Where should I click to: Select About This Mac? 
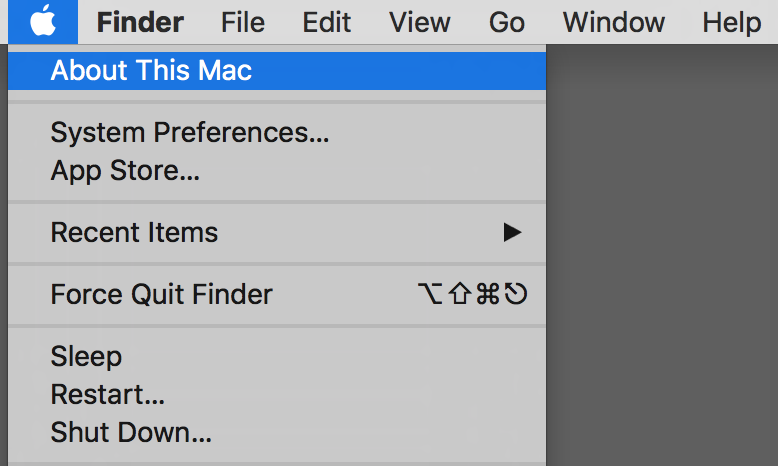click(x=277, y=70)
